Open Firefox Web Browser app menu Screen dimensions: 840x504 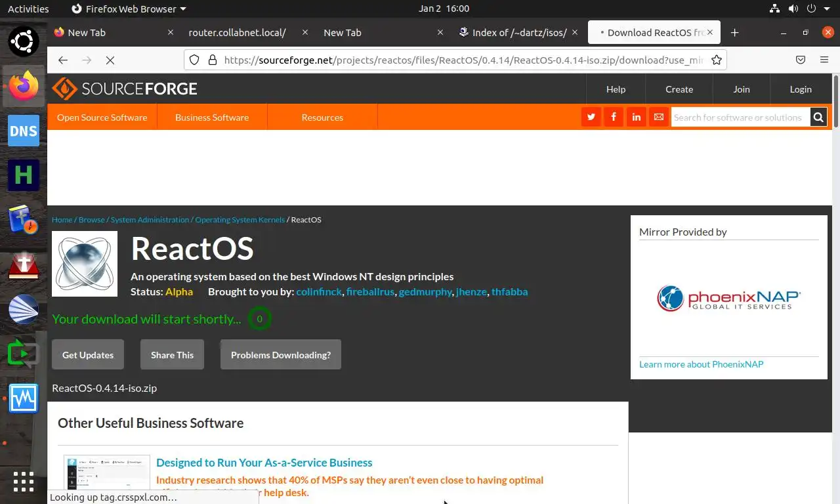coord(129,9)
